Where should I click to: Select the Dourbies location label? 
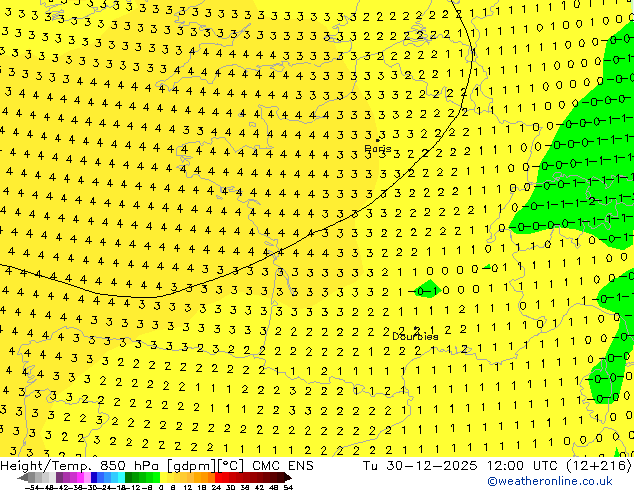tap(415, 336)
